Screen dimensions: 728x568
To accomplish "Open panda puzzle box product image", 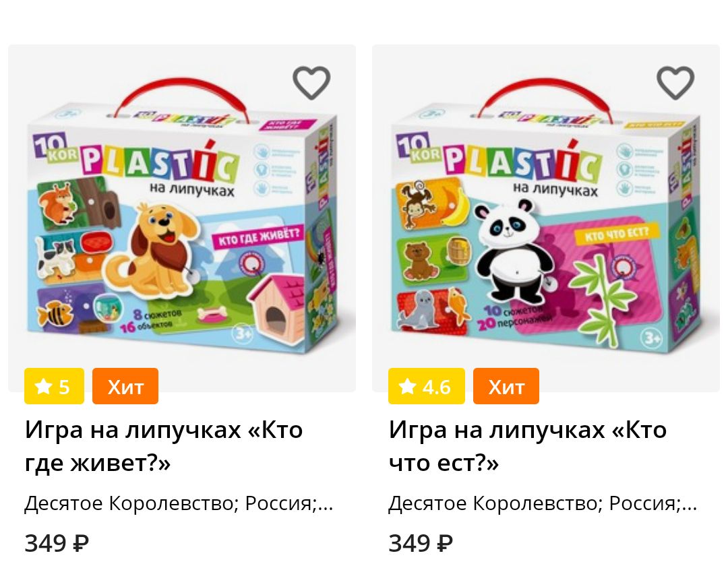I will (546, 218).
